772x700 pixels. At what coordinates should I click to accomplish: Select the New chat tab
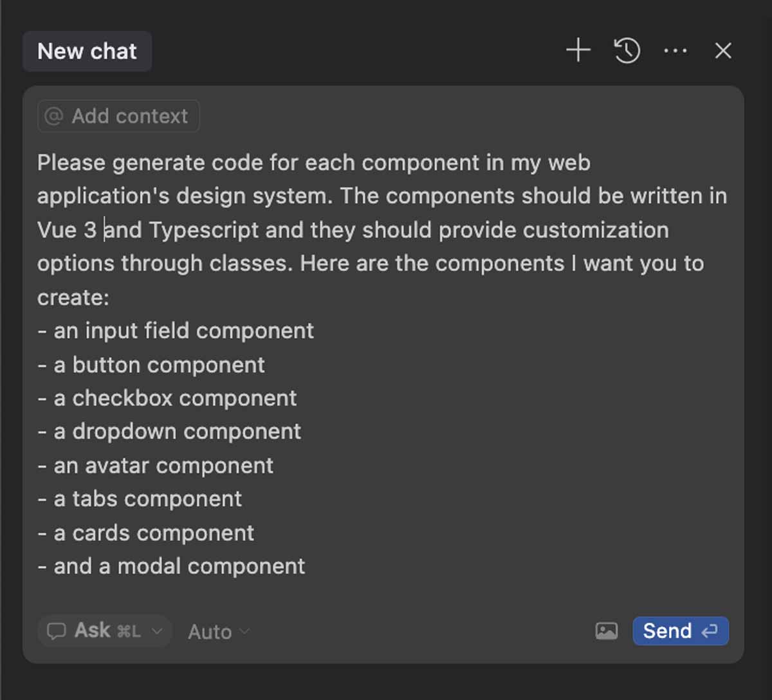tap(87, 51)
